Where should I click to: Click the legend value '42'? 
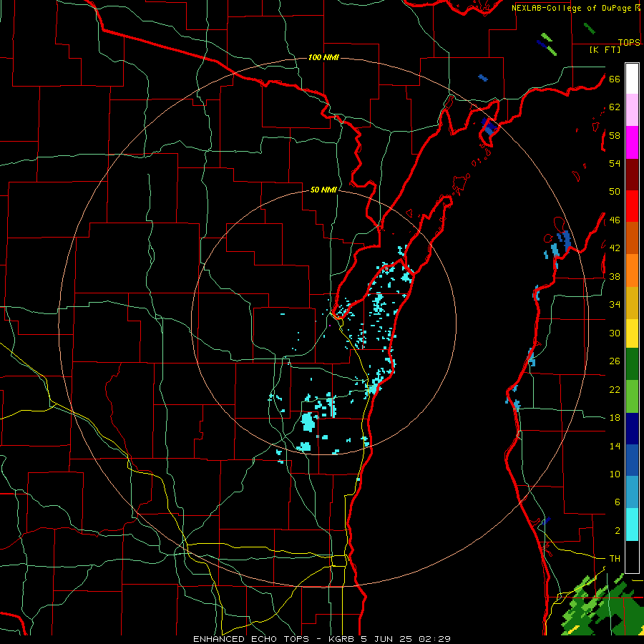tap(615, 248)
